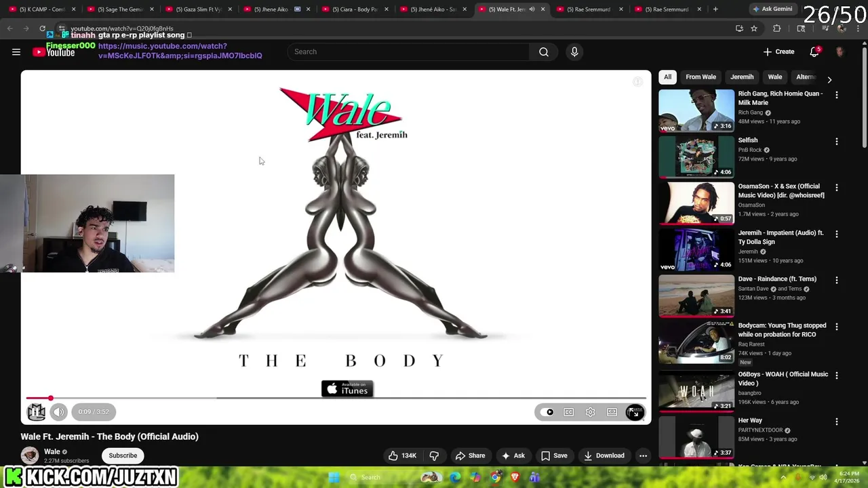Open more actions ellipsis below video
The image size is (868, 488).
643,455
